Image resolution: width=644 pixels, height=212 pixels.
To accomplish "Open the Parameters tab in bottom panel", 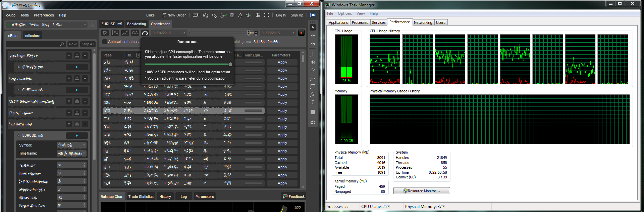I will tap(205, 197).
